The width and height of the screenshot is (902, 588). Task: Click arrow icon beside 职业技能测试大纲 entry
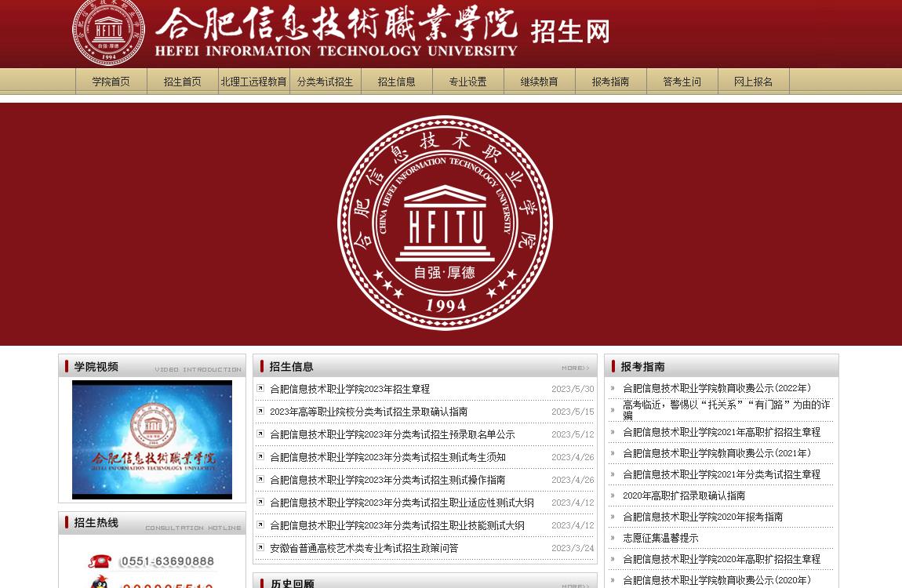pyautogui.click(x=260, y=524)
